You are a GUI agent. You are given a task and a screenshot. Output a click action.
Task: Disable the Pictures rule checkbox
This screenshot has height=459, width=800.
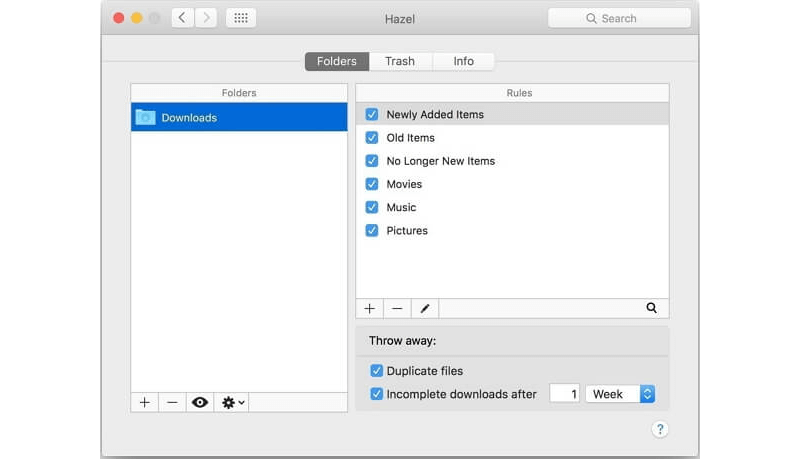[372, 231]
